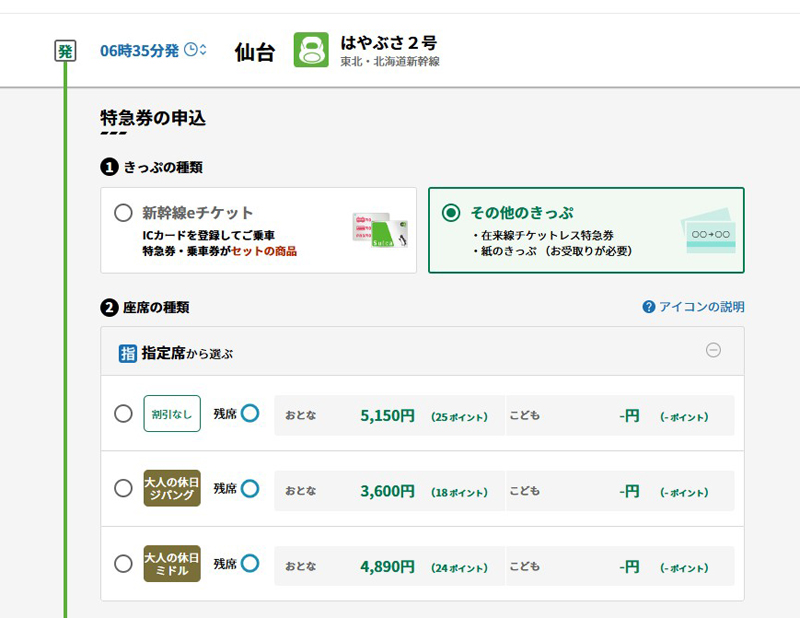Viewport: 800px width, 618px height.
Task: Click the 大人の休日ミドル badge
Action: click(172, 564)
